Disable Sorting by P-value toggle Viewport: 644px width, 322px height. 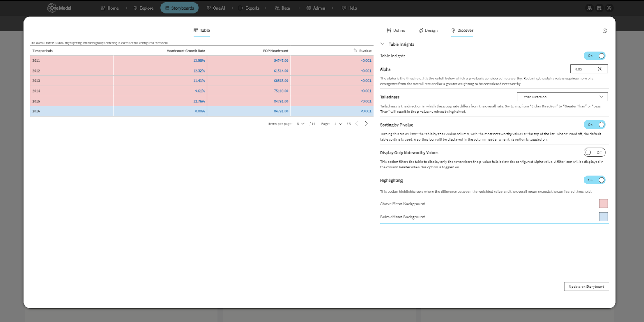click(594, 125)
